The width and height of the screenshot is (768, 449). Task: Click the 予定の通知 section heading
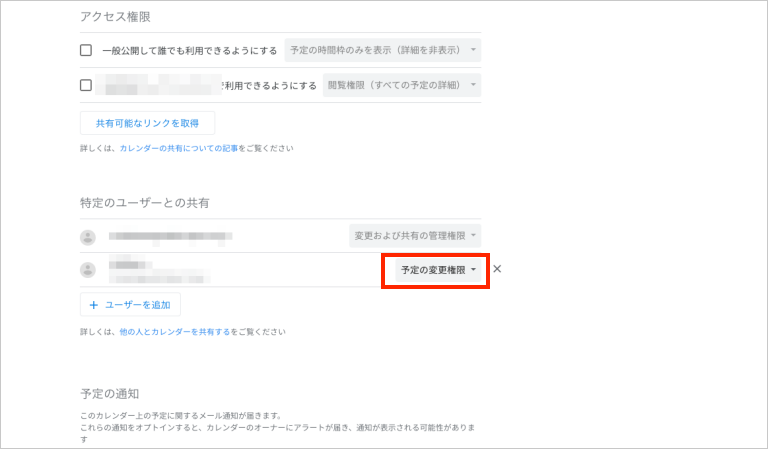point(108,394)
